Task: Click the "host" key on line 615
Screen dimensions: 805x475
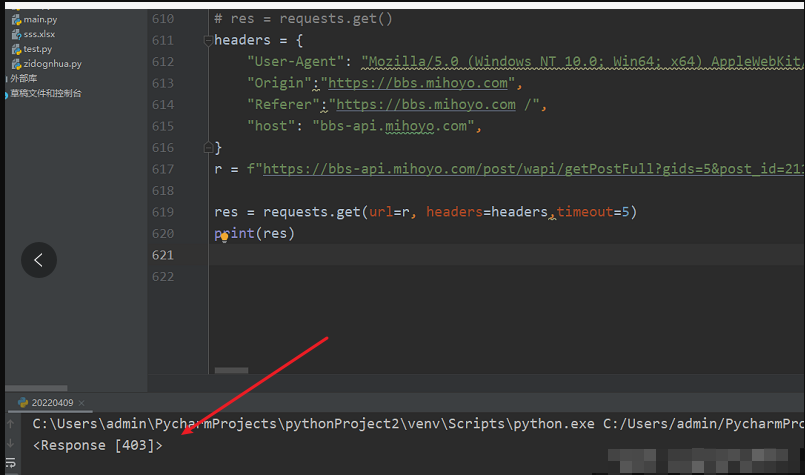Action: [x=271, y=126]
